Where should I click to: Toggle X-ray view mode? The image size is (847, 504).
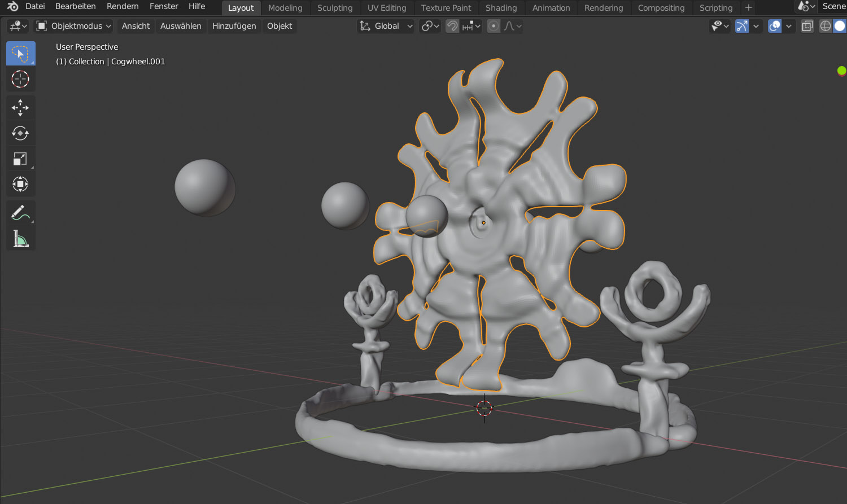[807, 26]
